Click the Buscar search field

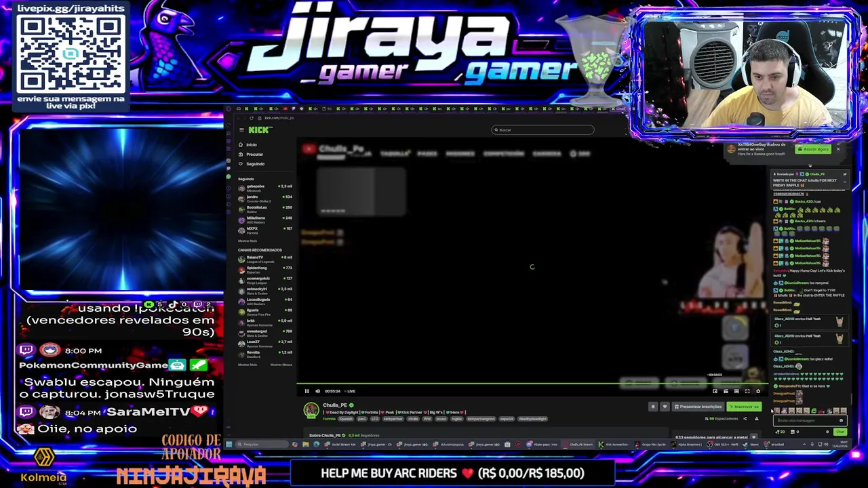point(542,129)
